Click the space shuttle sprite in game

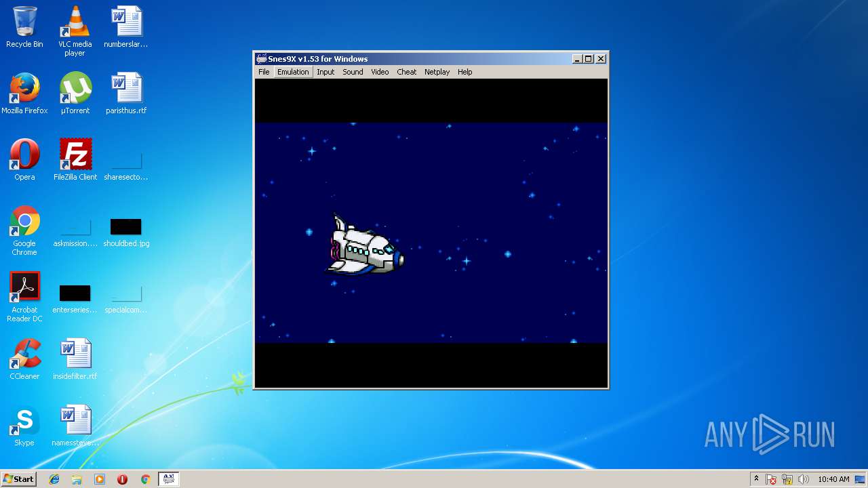[366, 245]
